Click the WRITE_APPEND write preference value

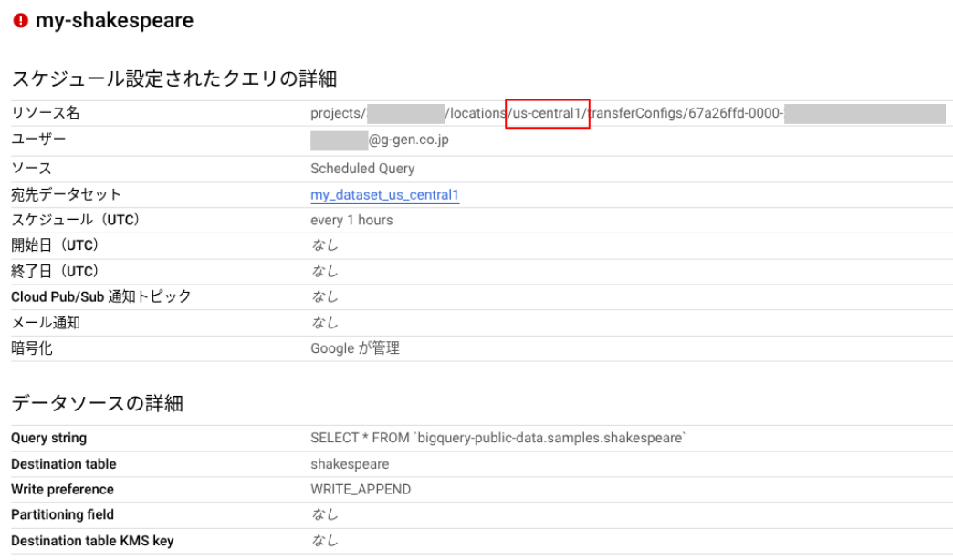tap(361, 490)
